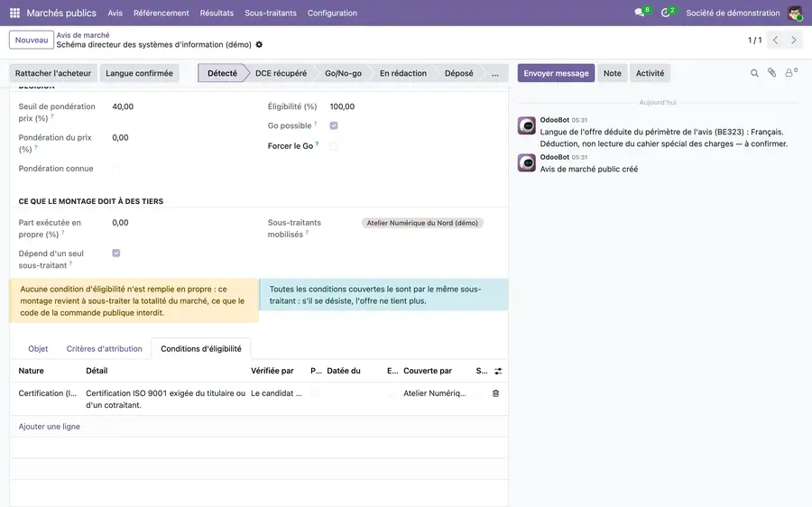The width and height of the screenshot is (812, 507).
Task: Open the Sous-traitants menu
Action: (x=271, y=13)
